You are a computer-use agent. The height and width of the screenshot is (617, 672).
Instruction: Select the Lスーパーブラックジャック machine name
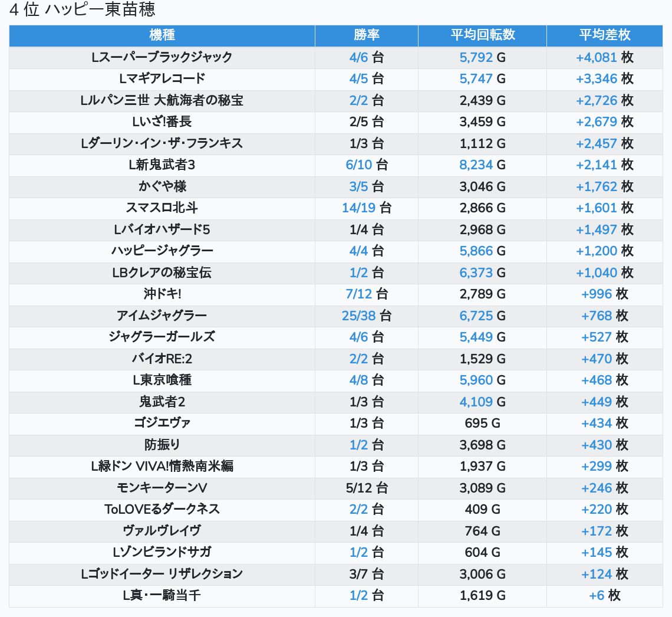(x=162, y=57)
